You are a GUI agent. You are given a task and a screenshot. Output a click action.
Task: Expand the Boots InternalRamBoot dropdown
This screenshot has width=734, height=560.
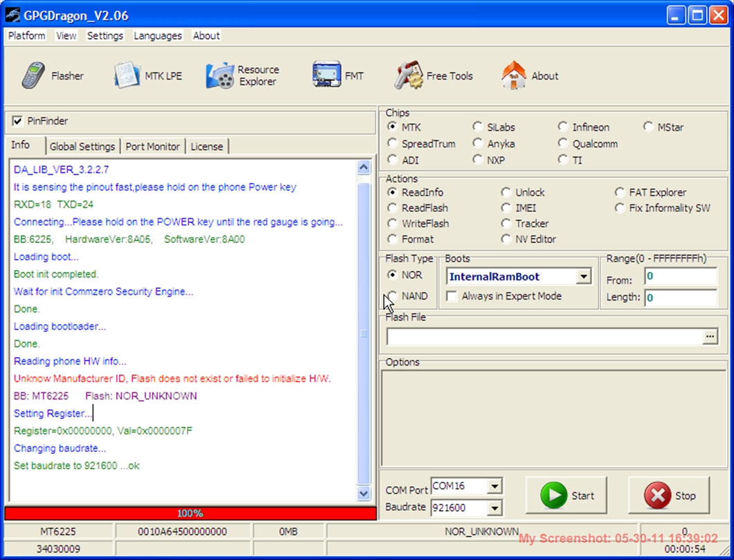(x=583, y=276)
